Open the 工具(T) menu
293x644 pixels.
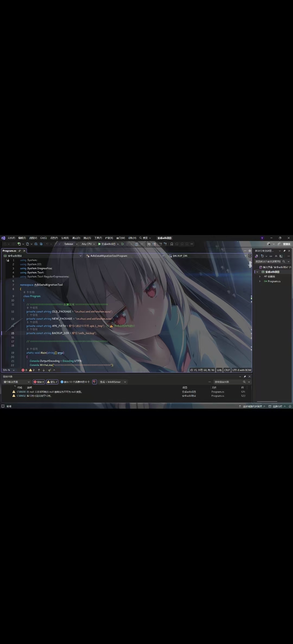pos(98,238)
